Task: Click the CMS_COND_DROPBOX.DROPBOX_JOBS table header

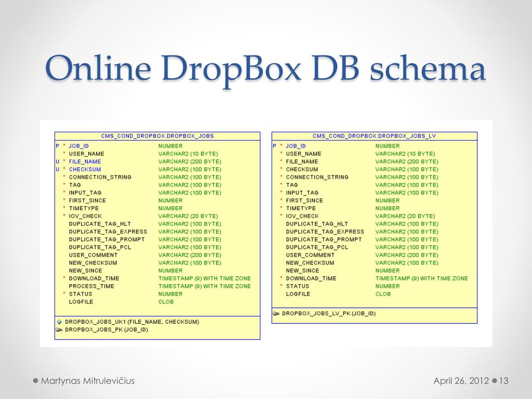Action: [x=157, y=136]
